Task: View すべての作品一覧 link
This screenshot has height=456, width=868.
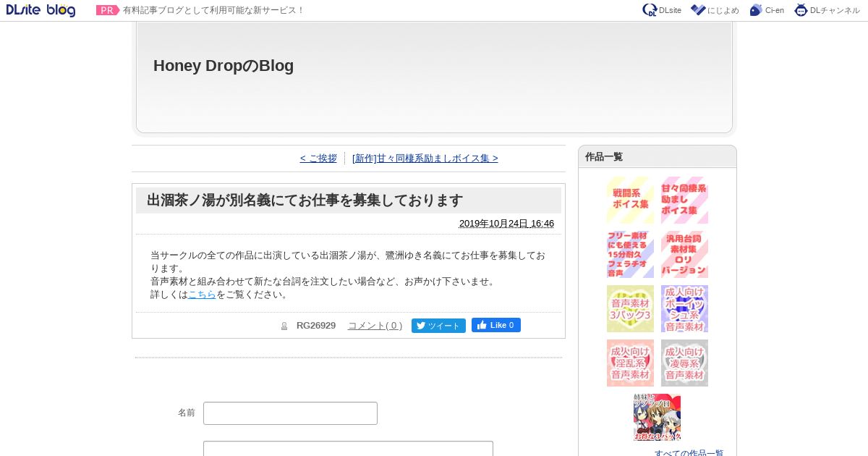Action: click(x=689, y=452)
